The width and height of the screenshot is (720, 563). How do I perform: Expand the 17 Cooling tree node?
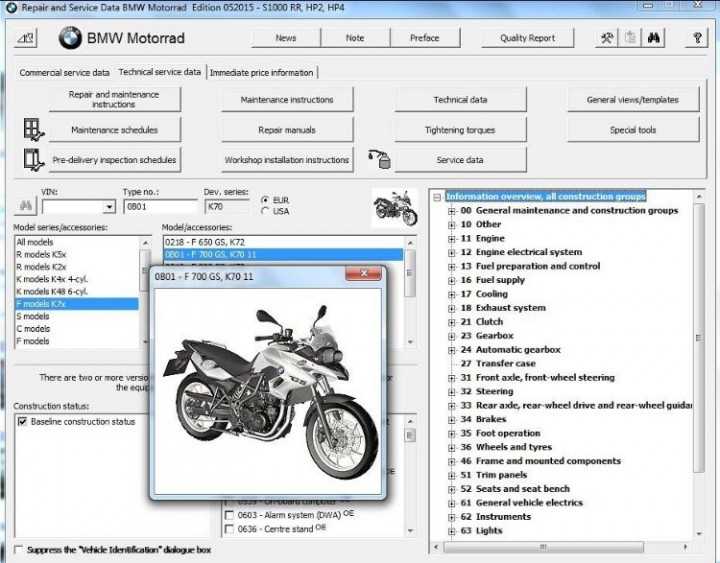click(451, 294)
